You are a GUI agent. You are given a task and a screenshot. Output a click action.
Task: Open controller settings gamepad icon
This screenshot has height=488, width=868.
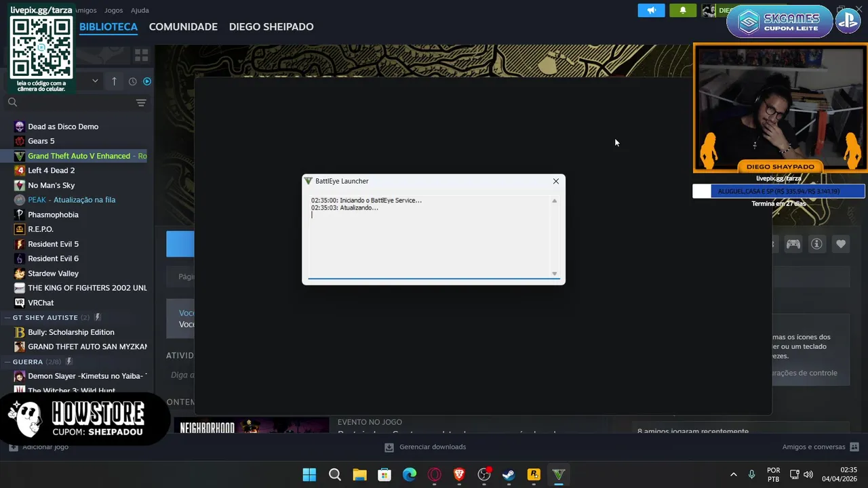793,244
